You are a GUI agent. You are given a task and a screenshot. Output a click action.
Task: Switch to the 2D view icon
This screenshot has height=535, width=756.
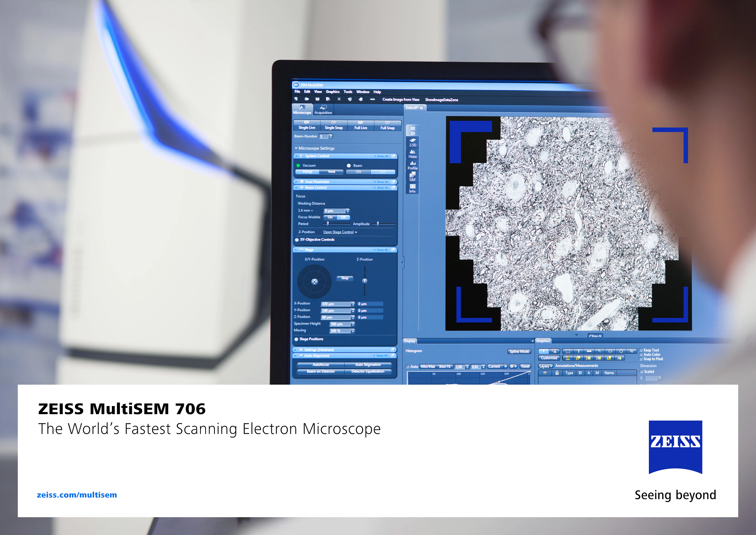pos(413,130)
